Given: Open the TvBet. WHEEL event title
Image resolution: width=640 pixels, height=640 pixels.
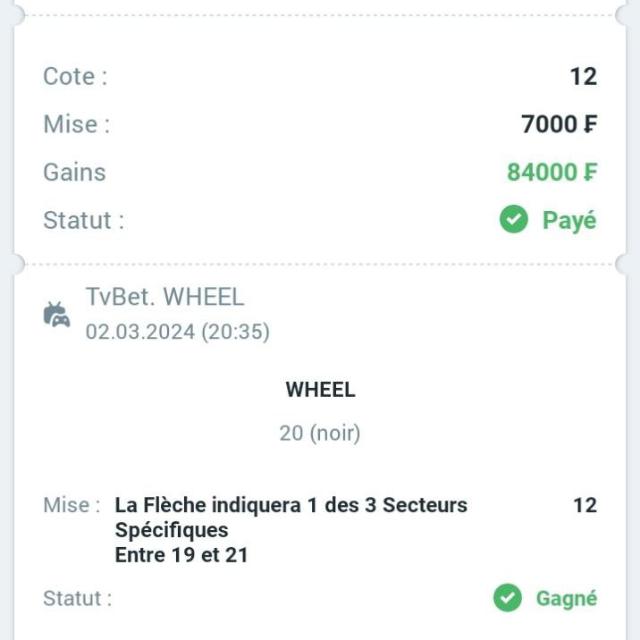Looking at the screenshot, I should point(165,297).
